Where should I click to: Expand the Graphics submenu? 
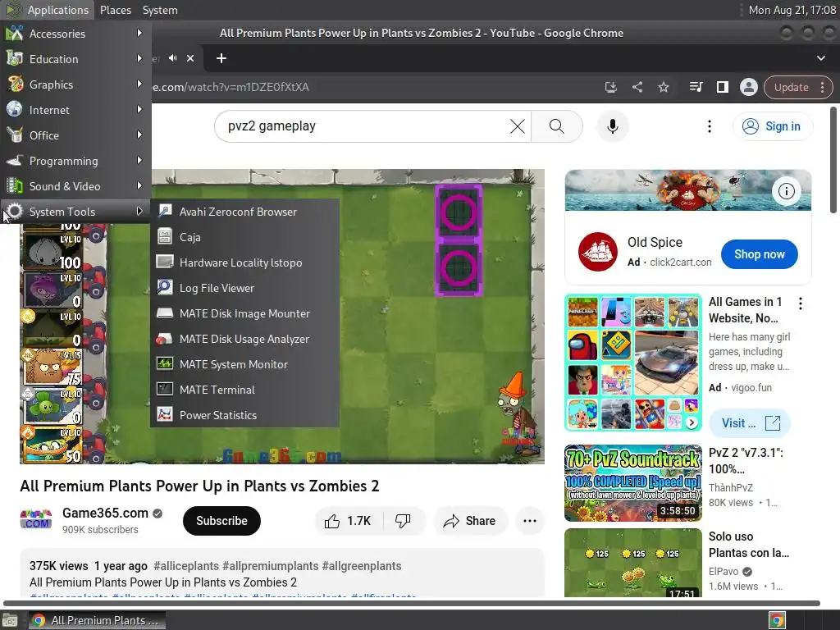tap(75, 84)
